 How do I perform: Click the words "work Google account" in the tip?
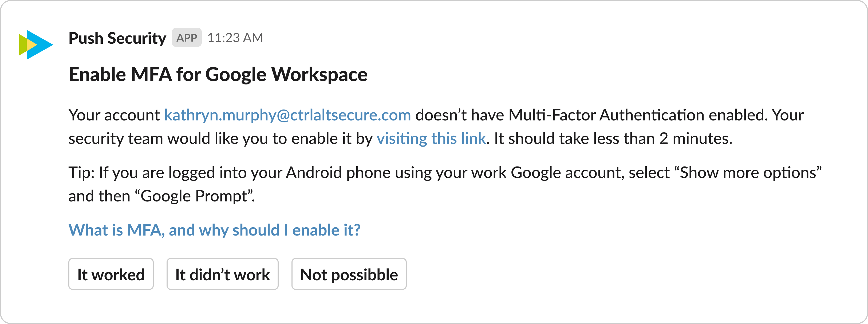point(546,173)
